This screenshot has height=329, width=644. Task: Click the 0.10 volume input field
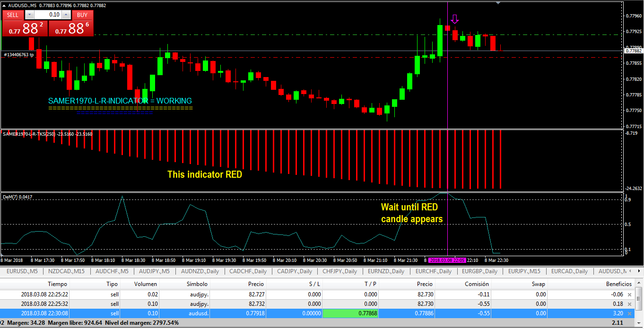(x=48, y=15)
